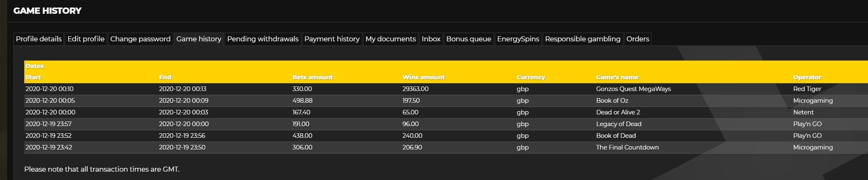Click end time 2020-12-20 00:03
The image size is (868, 180).
184,112
